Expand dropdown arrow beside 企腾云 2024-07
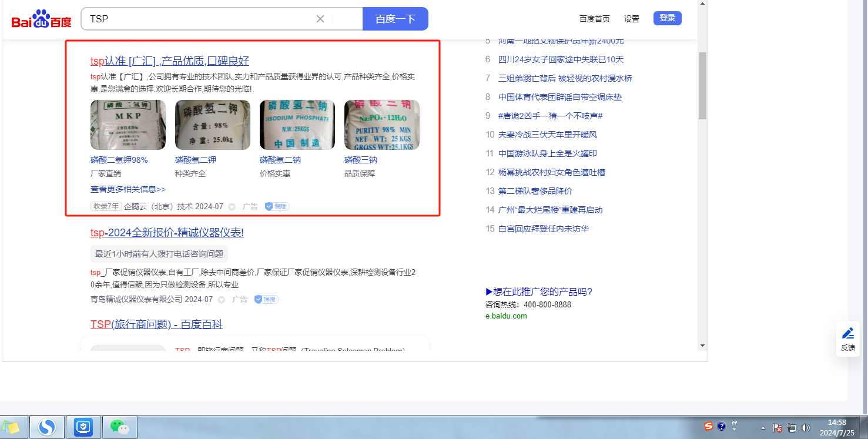This screenshot has height=439, width=868. point(232,207)
